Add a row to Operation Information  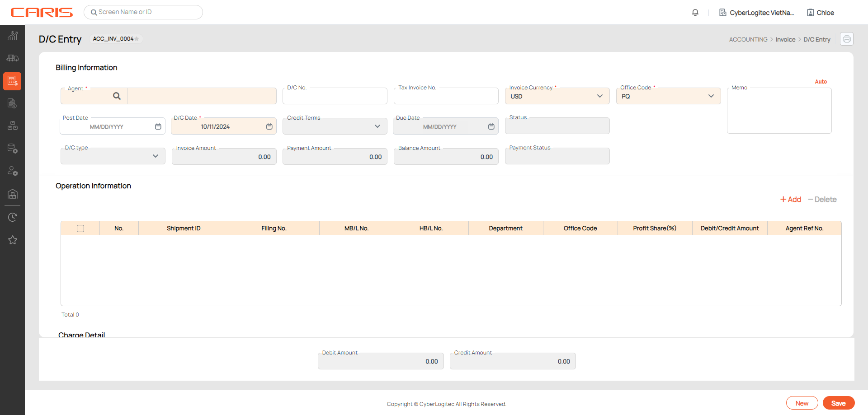click(x=791, y=200)
